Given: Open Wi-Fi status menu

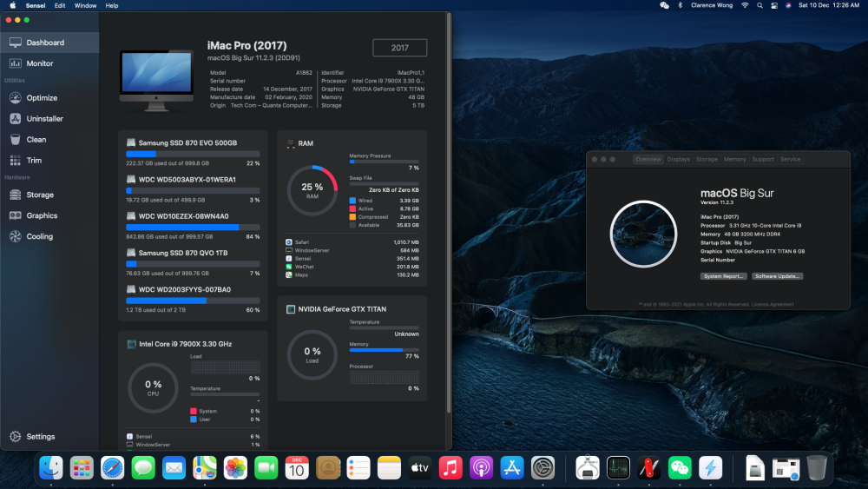Looking at the screenshot, I should (745, 5).
